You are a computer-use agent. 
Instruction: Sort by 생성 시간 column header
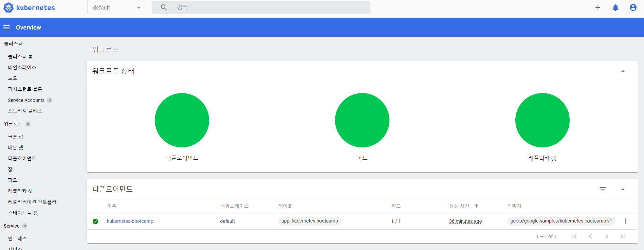[459, 206]
